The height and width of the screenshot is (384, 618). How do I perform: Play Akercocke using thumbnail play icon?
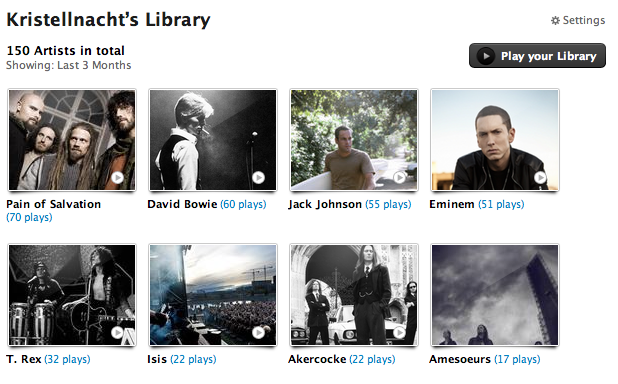pos(400,333)
